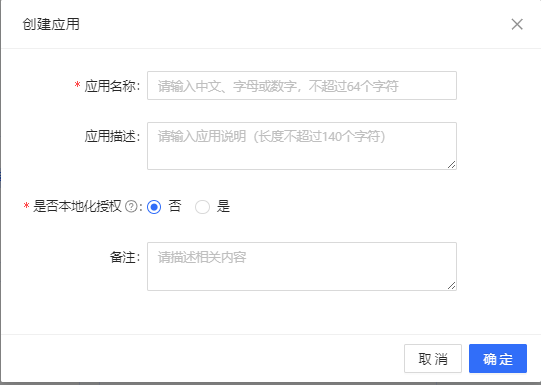Click the resize grip of the 应用描述 box
This screenshot has height=385, width=541.
[x=452, y=165]
